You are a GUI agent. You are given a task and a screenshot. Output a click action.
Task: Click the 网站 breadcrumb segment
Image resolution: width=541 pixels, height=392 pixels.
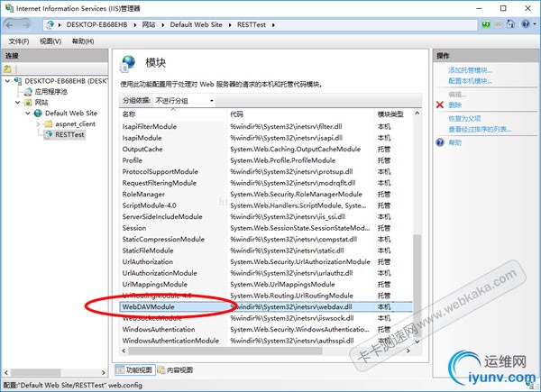point(149,25)
